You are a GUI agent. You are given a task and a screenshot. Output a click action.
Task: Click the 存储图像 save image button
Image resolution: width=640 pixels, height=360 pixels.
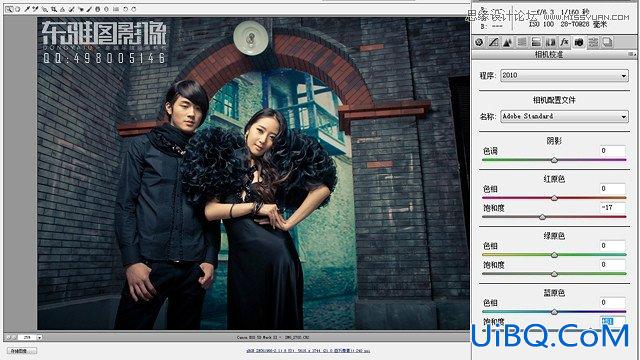(x=21, y=351)
